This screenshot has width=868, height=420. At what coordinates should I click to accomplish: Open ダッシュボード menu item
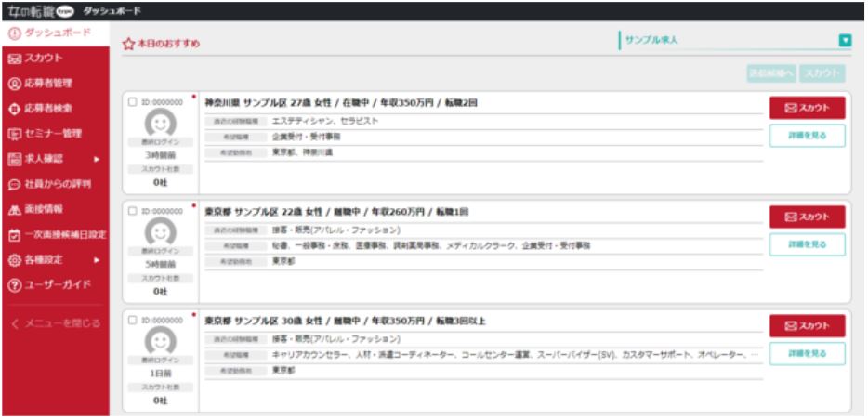click(56, 33)
